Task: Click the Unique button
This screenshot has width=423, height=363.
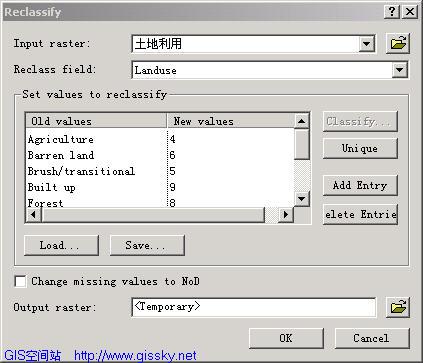Action: coord(360,148)
